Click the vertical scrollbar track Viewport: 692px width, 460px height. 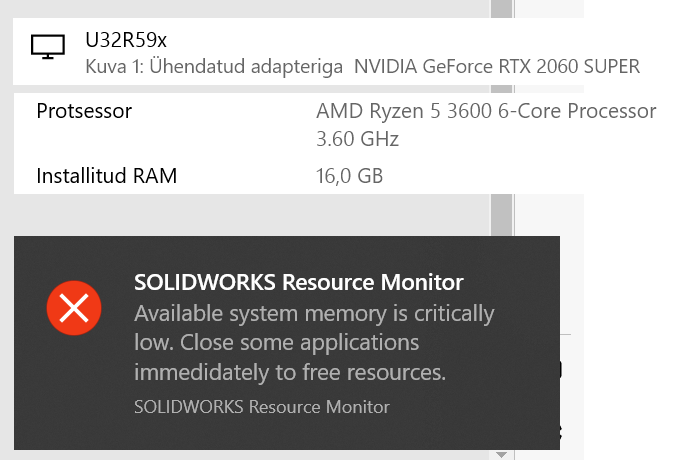(x=501, y=120)
